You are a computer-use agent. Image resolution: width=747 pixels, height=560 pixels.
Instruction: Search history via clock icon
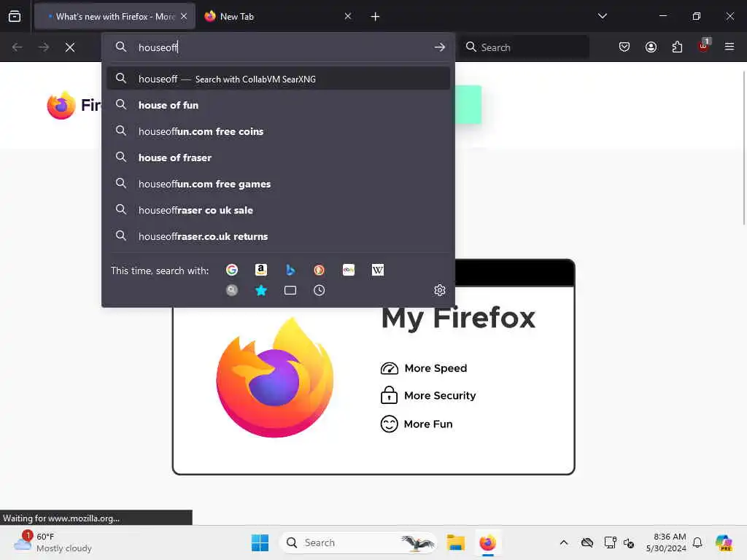click(320, 290)
